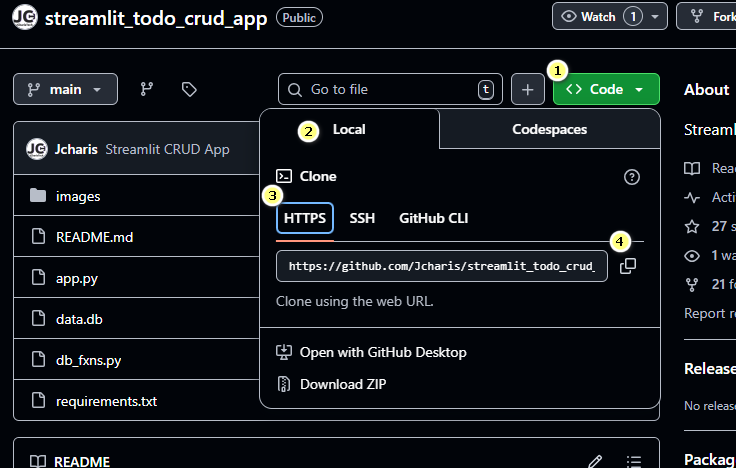Open with GitHub Desktop
The width and height of the screenshot is (736, 468).
(383, 352)
